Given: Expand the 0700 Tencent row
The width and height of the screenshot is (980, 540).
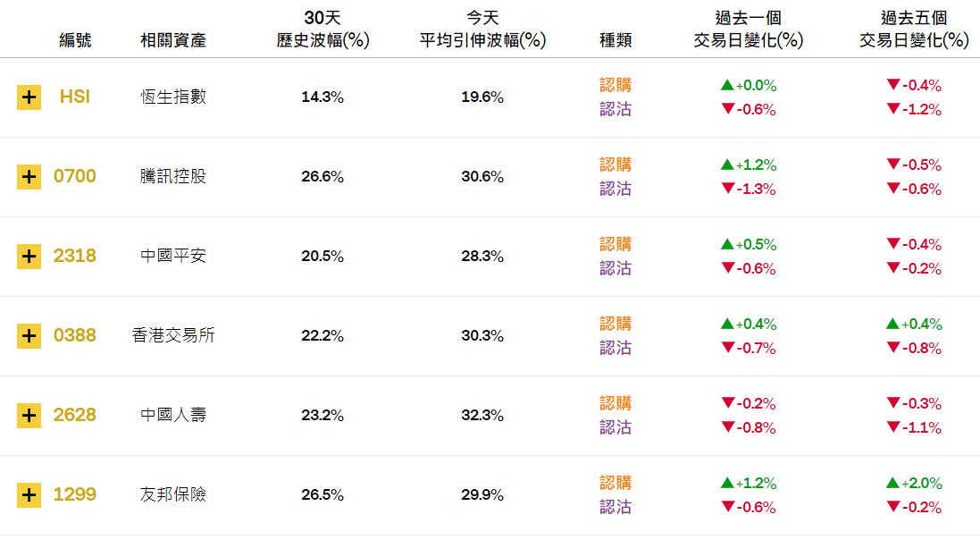Looking at the screenshot, I should 29,176.
